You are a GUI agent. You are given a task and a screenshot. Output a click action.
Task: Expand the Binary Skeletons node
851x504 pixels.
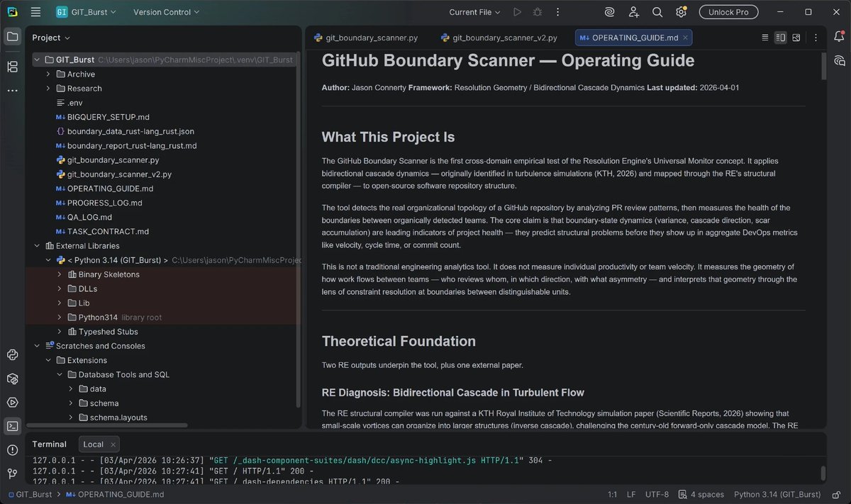coord(60,274)
